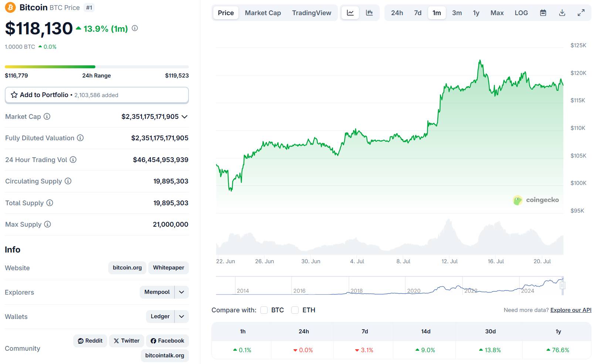The image size is (597, 364).
Task: Show Market Cap info tooltip icon
Action: pos(47,116)
